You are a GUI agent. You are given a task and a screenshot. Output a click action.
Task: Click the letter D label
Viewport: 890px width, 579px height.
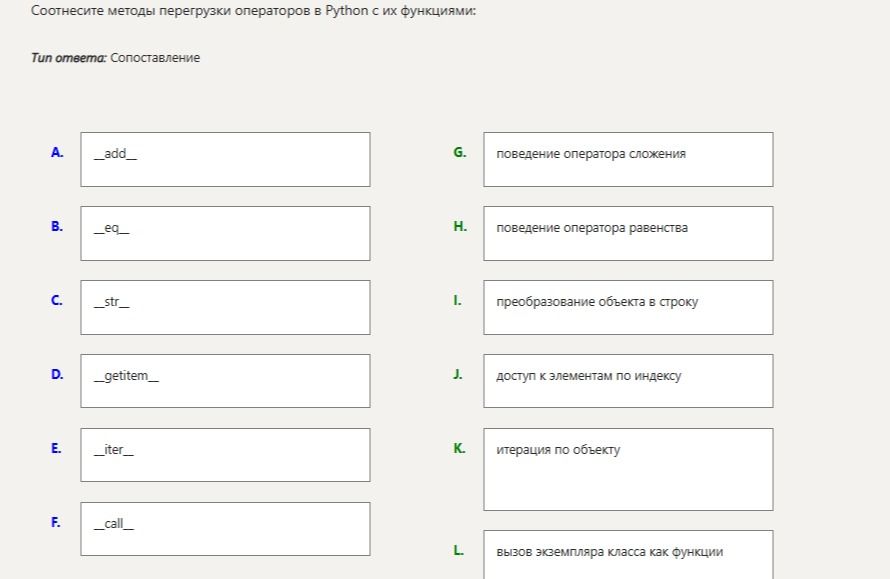click(57, 374)
